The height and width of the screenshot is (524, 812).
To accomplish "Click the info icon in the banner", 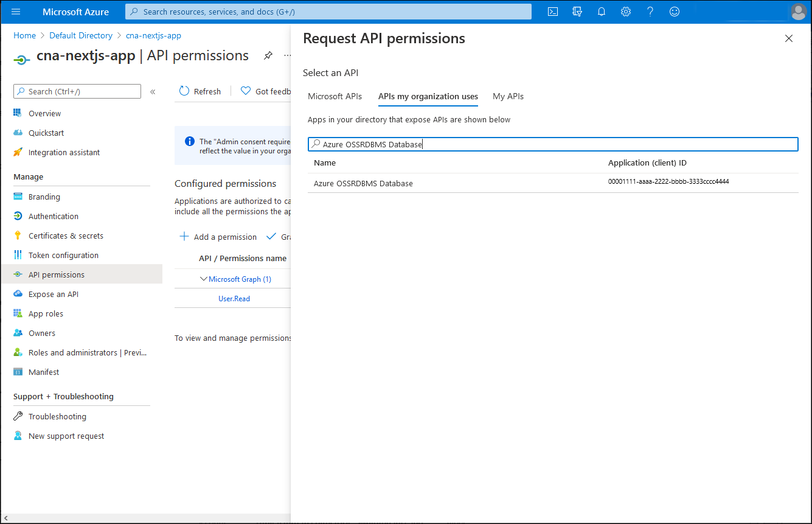I will click(x=190, y=142).
